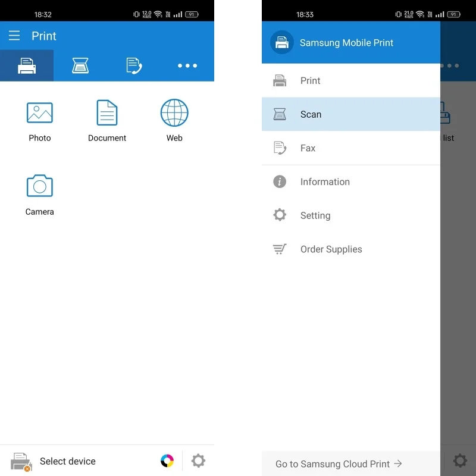Switch to the Fax tab icon
This screenshot has width=476, height=476.
(x=134, y=65)
